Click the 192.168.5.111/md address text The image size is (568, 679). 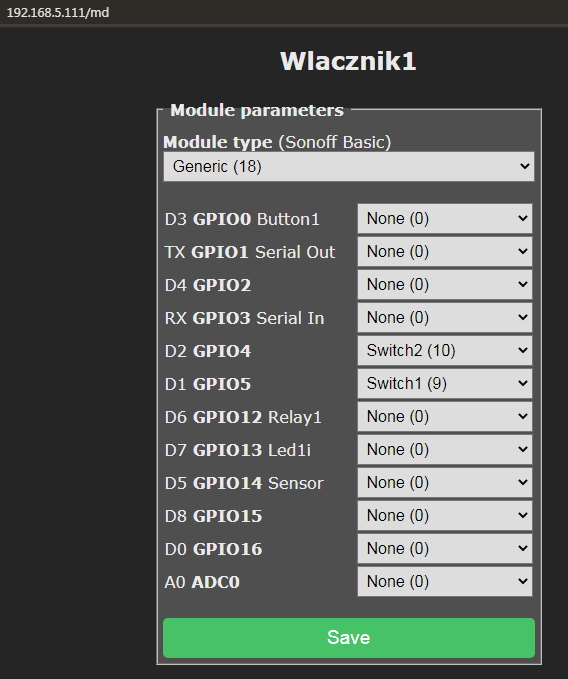pos(58,13)
